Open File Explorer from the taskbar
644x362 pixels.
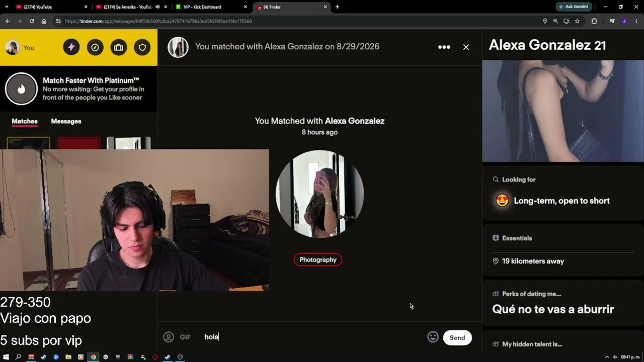click(x=68, y=357)
